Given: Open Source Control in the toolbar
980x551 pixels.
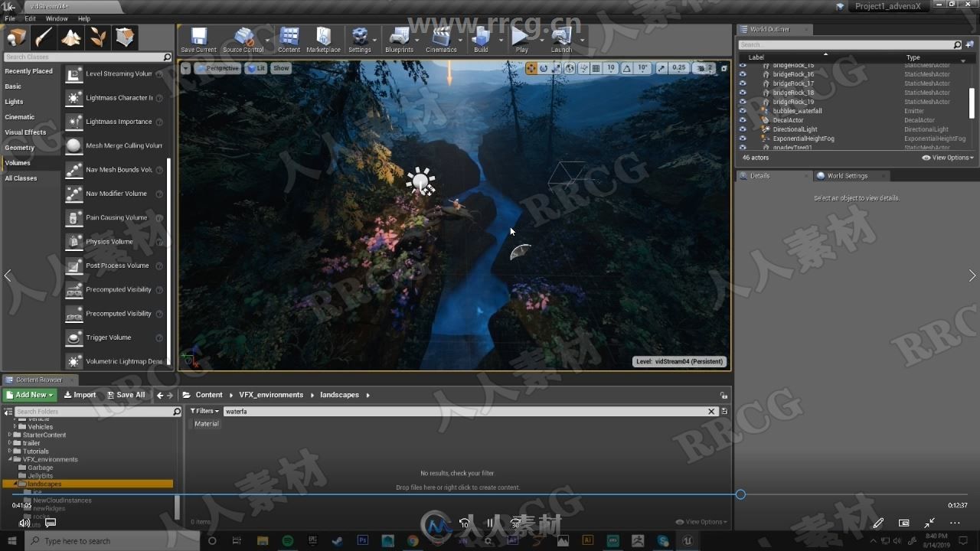Looking at the screenshot, I should click(243, 40).
